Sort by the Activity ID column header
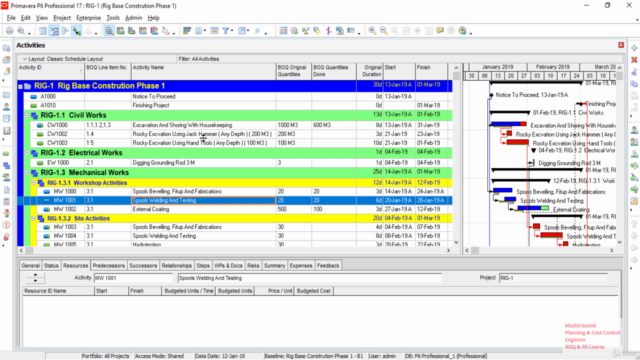The image size is (640, 360). [51, 71]
